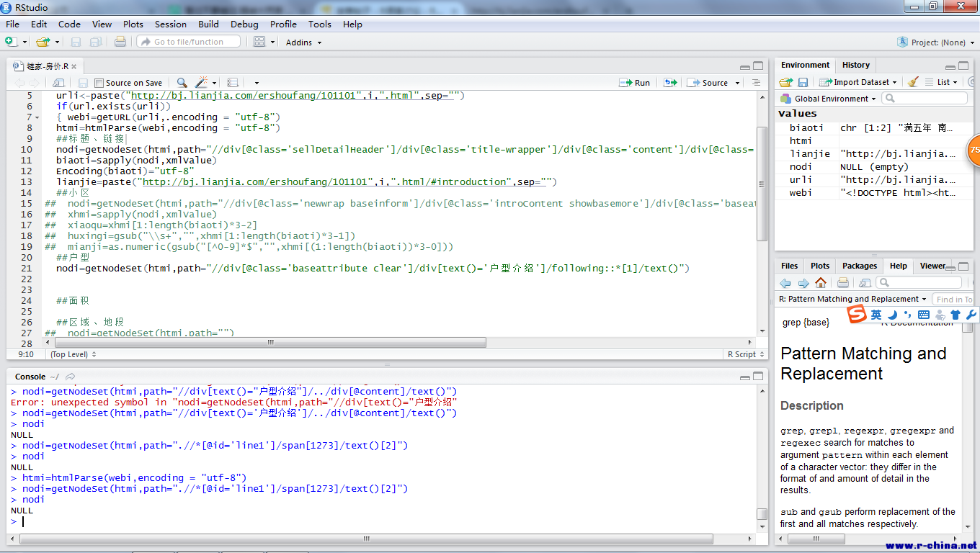This screenshot has width=980, height=553.
Task: Click the code tools magic wand icon
Action: click(202, 83)
